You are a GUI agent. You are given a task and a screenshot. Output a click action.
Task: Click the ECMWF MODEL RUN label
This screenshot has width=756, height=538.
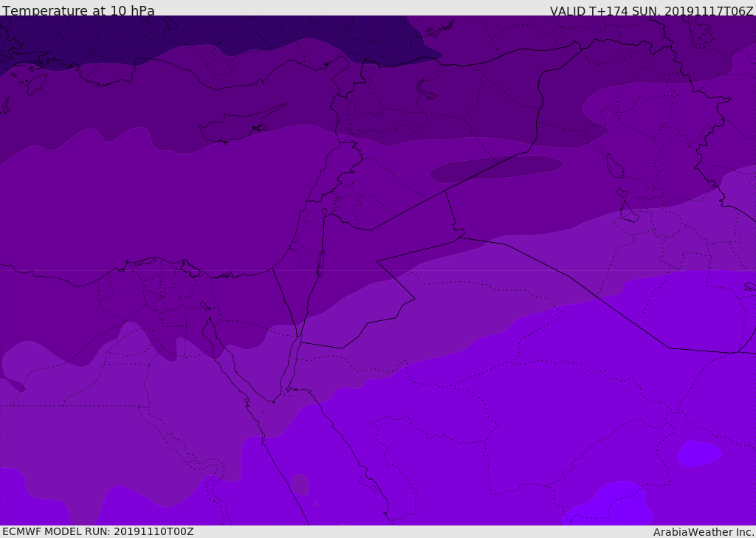point(97,531)
